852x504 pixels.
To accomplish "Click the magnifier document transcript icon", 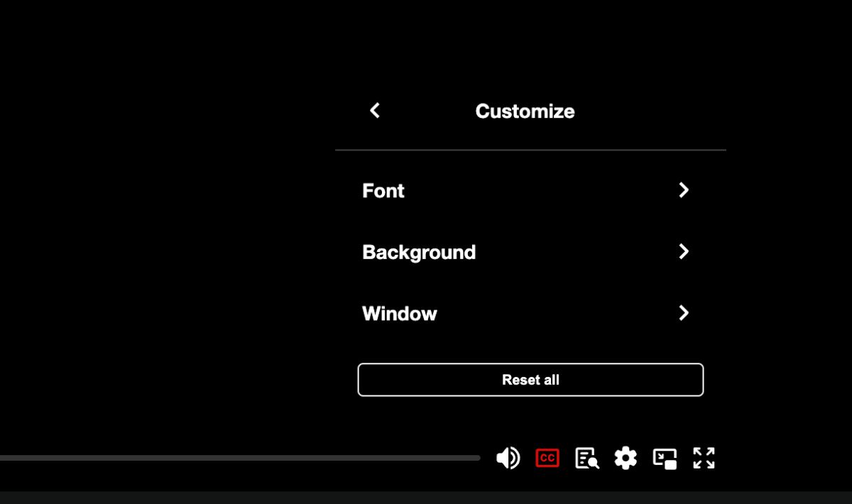I will click(587, 458).
